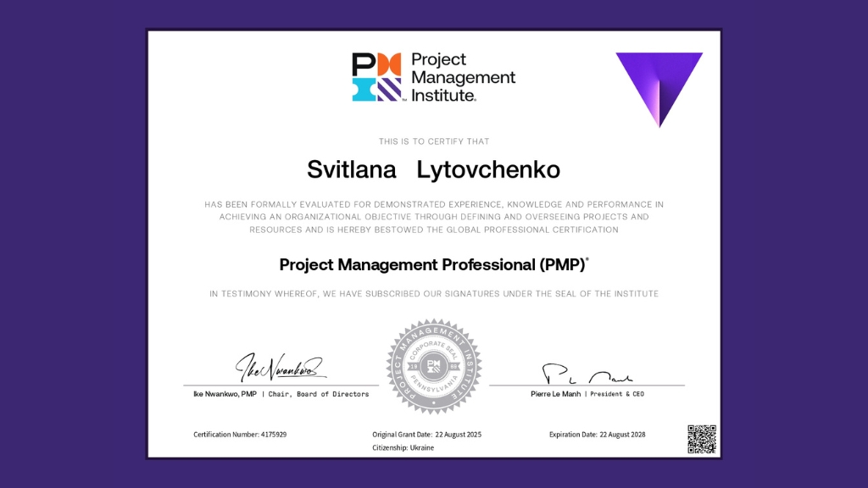Click the Project Management Institute corporate seal

(x=434, y=366)
